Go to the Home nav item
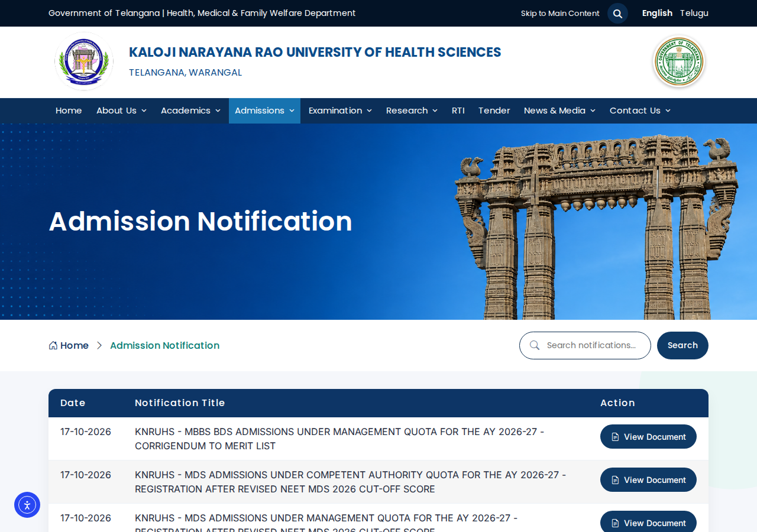The image size is (757, 532). tap(69, 111)
